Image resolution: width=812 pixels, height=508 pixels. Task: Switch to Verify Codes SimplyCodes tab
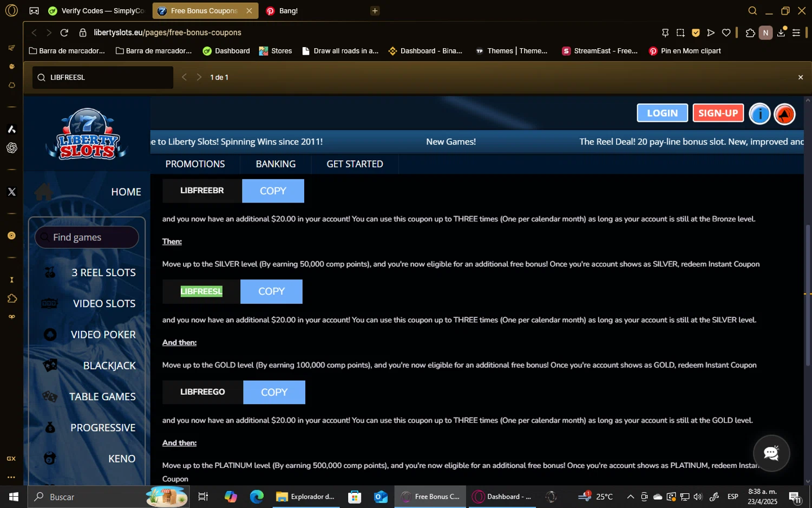97,11
